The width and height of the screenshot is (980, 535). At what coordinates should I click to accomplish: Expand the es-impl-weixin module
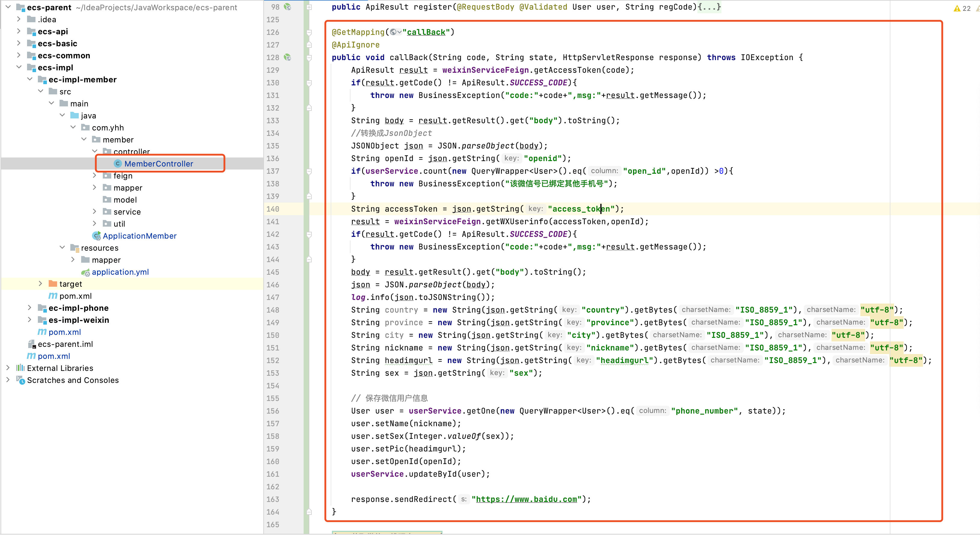coord(30,320)
